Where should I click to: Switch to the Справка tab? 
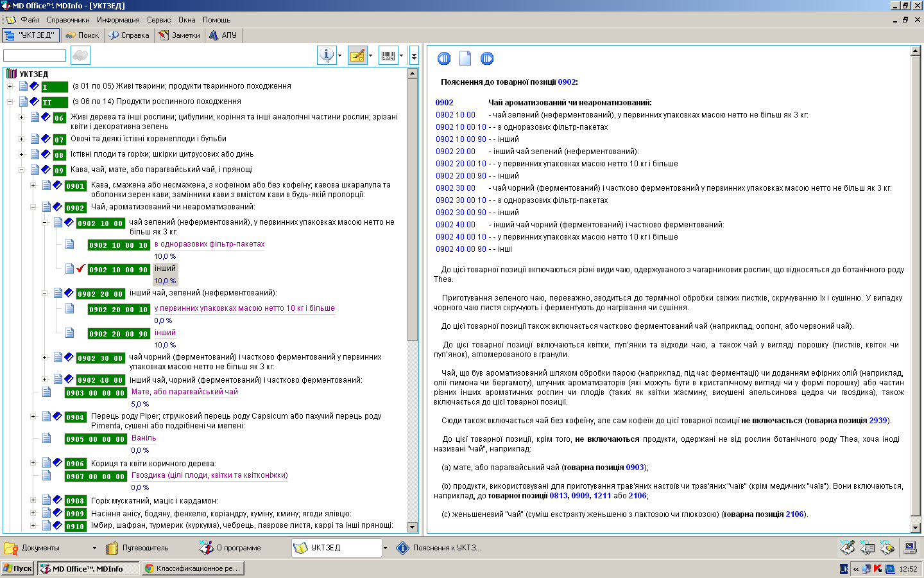(128, 35)
